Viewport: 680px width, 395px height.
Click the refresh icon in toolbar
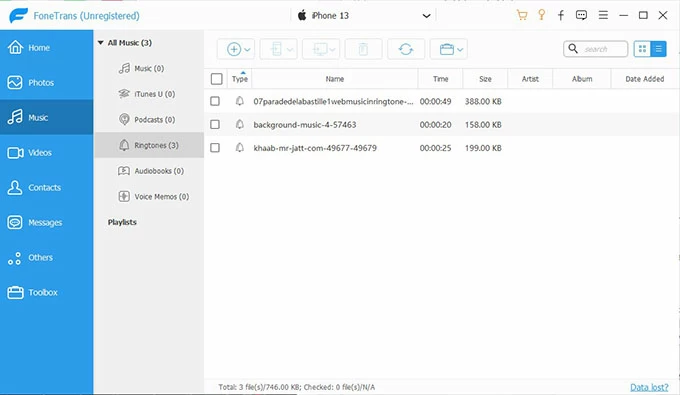(406, 49)
